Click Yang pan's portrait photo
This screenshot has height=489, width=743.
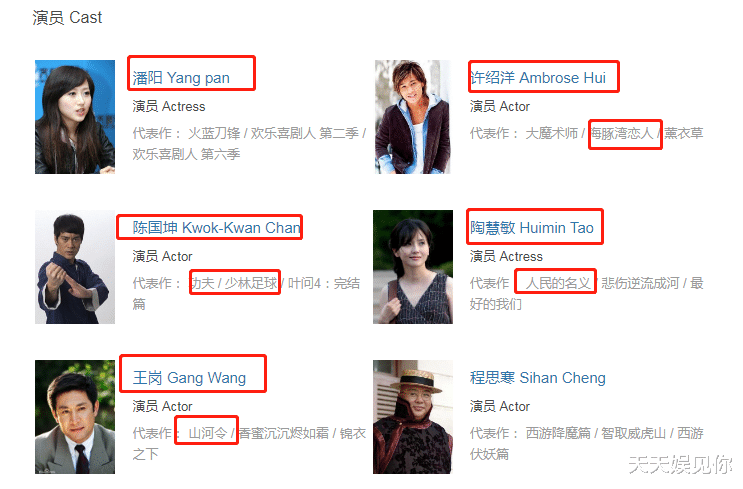coord(75,117)
